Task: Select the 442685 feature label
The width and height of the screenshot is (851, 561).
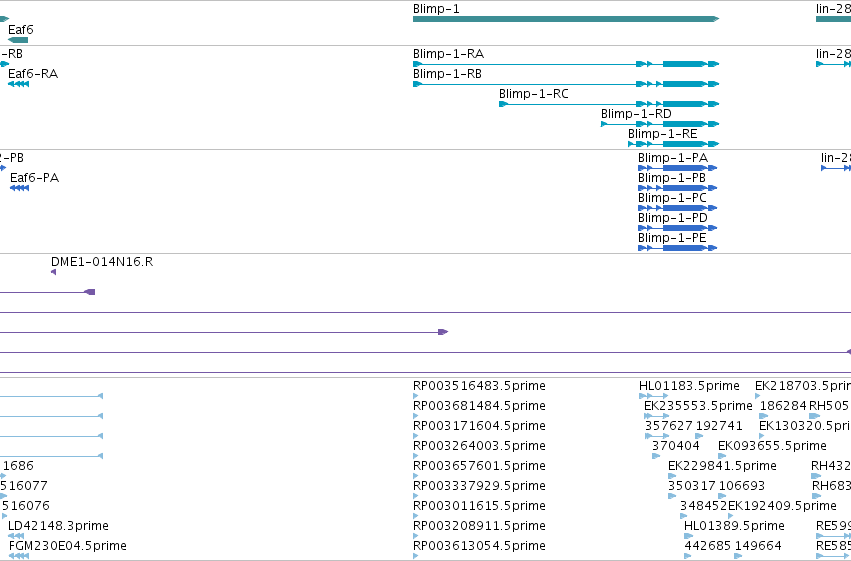Action: (x=707, y=546)
